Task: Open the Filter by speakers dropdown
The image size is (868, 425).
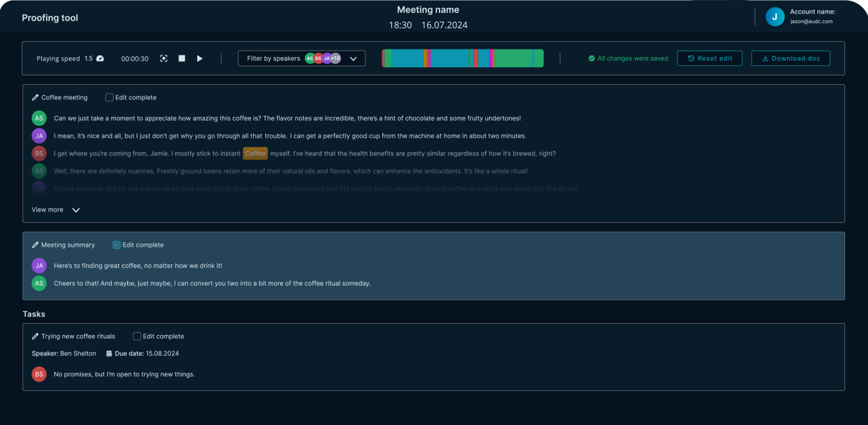Action: click(301, 58)
